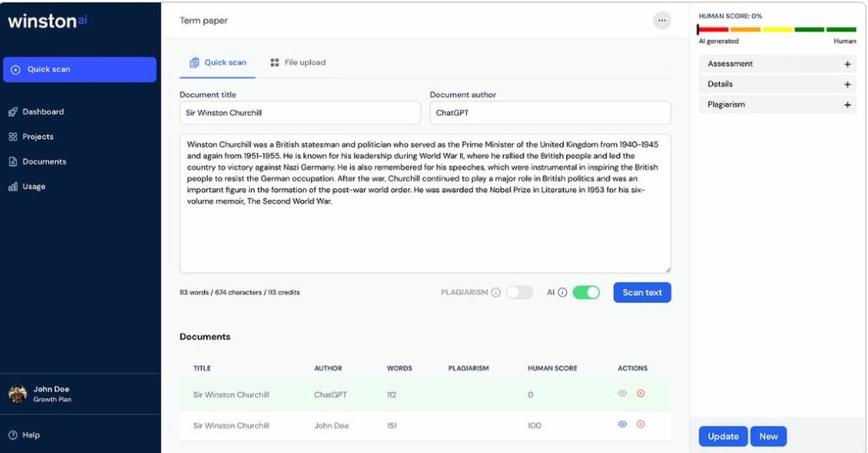Click John Doe's profile avatar
This screenshot has height=453, width=868.
[18, 394]
